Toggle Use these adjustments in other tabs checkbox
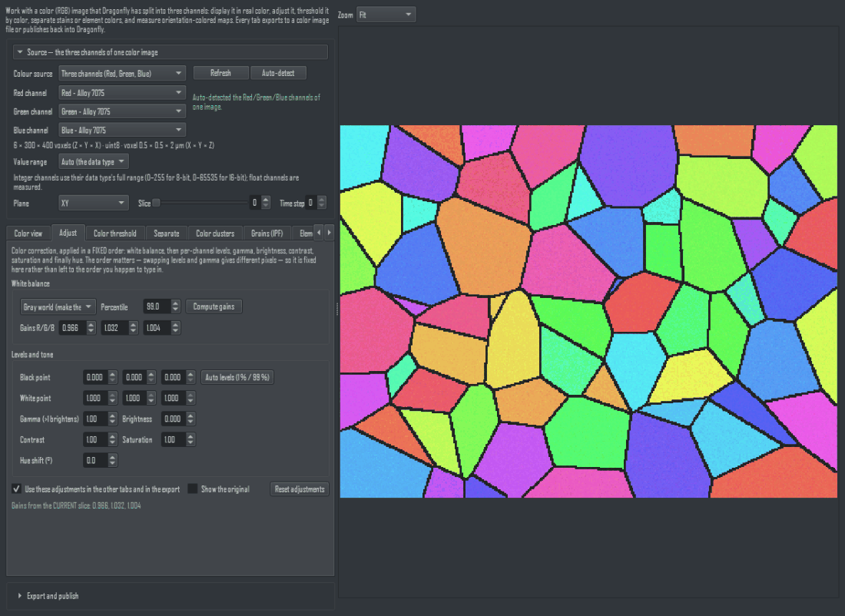This screenshot has height=616, width=845. coord(17,488)
